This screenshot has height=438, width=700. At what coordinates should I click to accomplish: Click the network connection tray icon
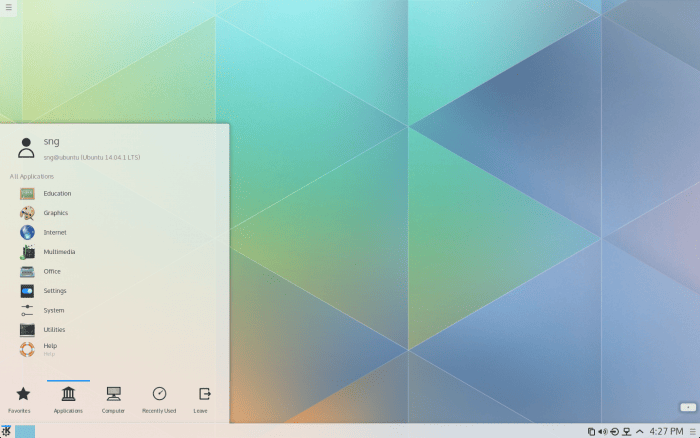coord(626,431)
